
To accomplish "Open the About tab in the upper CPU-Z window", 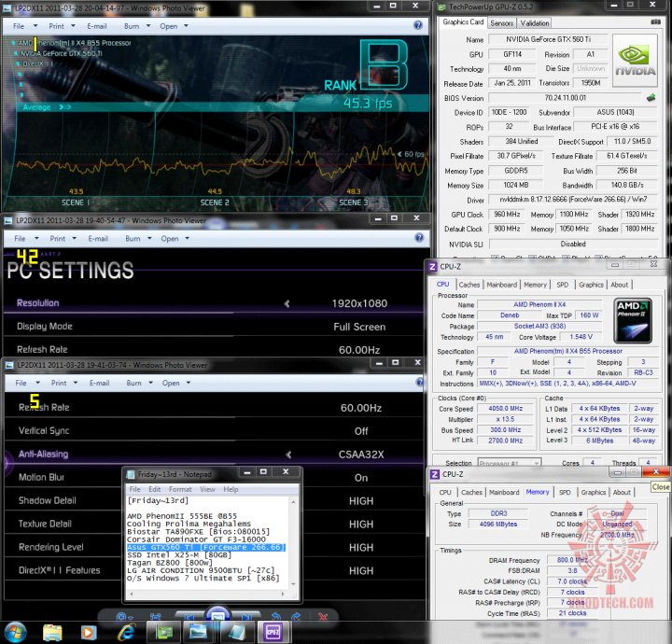I will (x=620, y=285).
